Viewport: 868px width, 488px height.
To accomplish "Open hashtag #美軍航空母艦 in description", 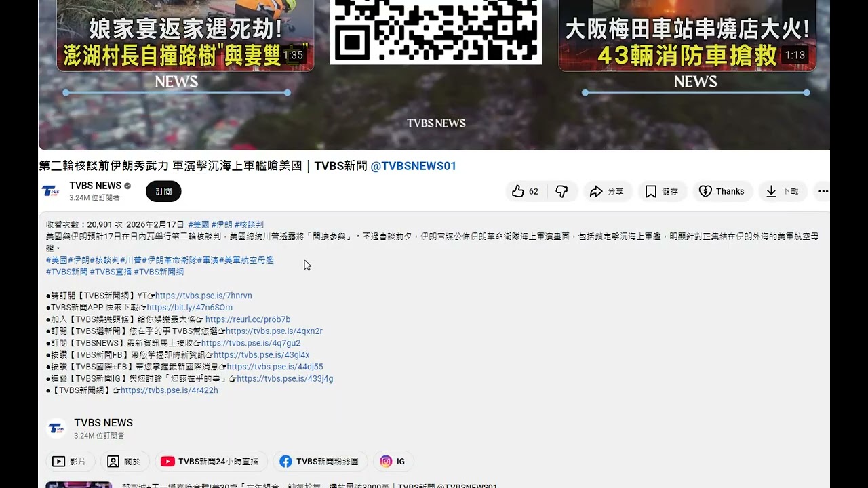I will click(x=246, y=260).
